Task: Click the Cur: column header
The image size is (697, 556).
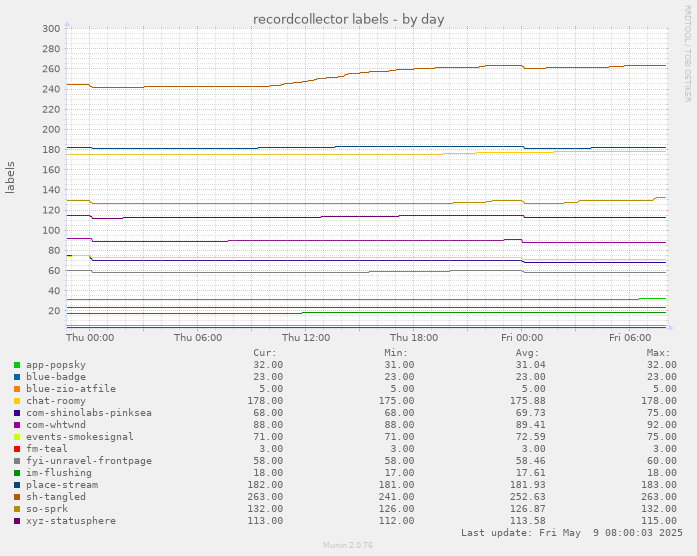Action: 265,353
